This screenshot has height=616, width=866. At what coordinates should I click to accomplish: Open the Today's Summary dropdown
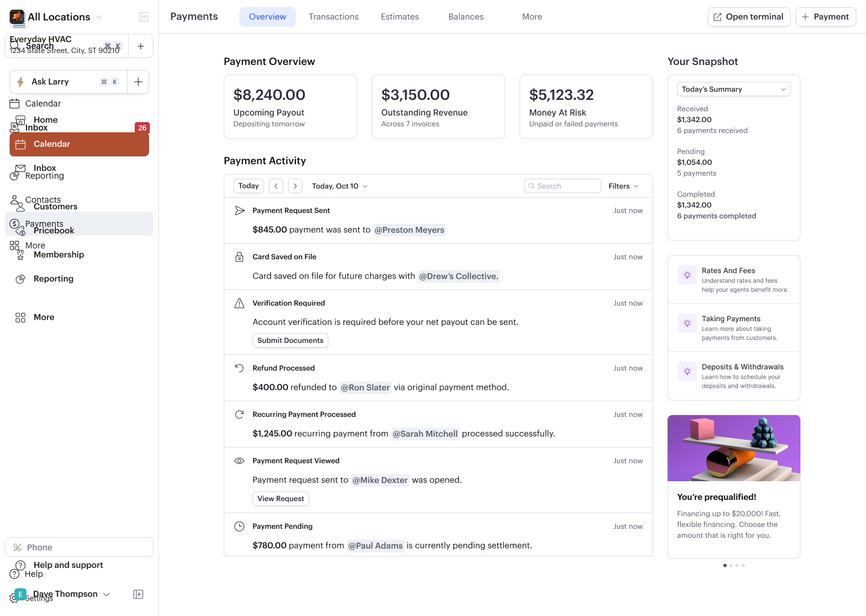point(734,89)
